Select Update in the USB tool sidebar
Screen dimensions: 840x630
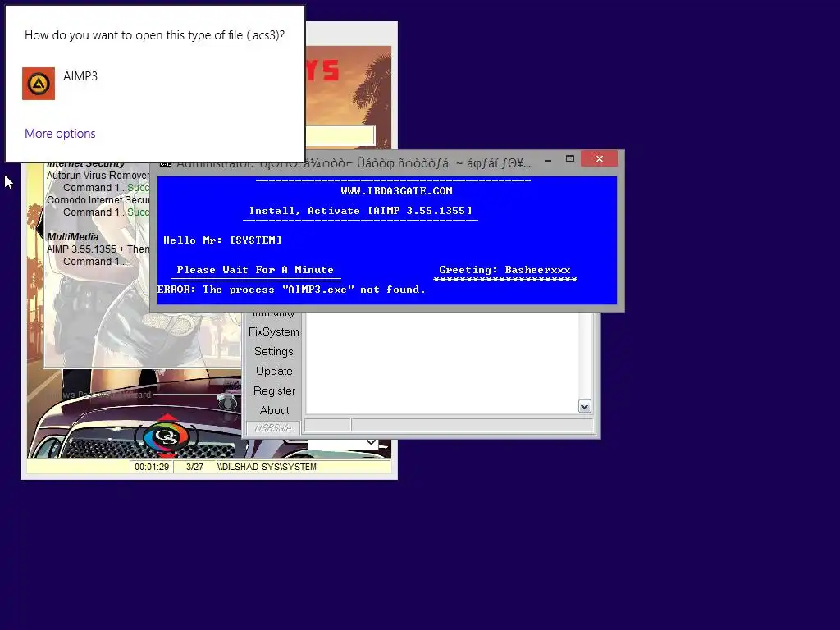[x=274, y=371]
